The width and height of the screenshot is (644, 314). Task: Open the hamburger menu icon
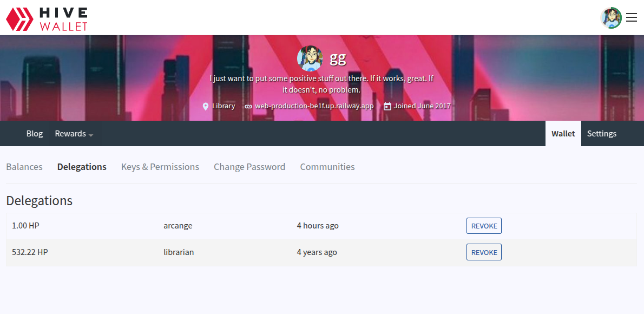point(631,18)
